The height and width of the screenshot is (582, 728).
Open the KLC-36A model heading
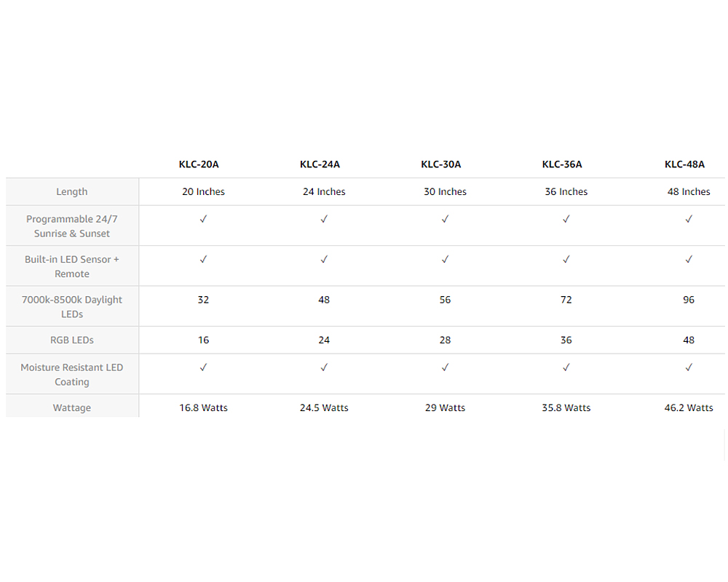pyautogui.click(x=562, y=164)
